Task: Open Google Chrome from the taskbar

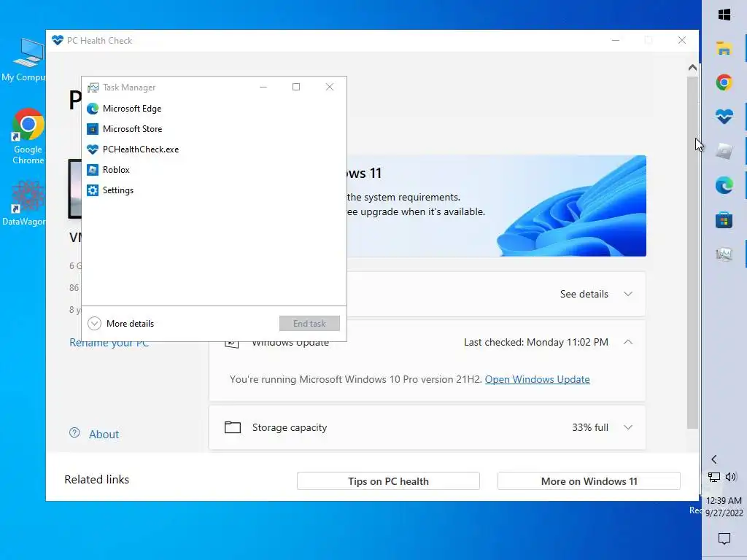Action: (724, 82)
